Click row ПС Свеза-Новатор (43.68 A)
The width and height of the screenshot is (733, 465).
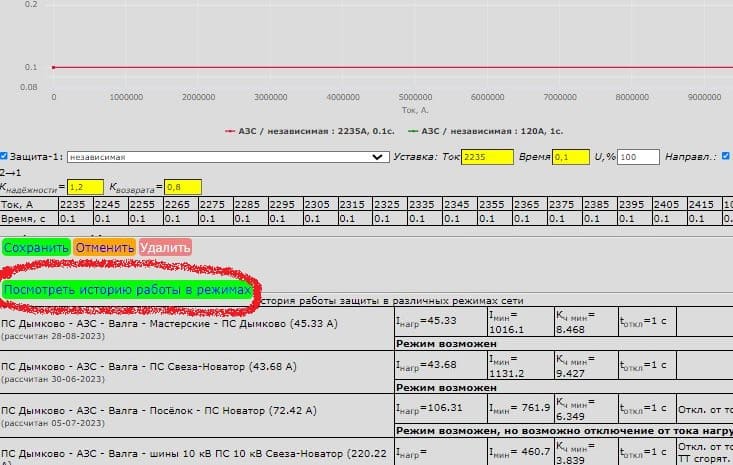click(148, 367)
